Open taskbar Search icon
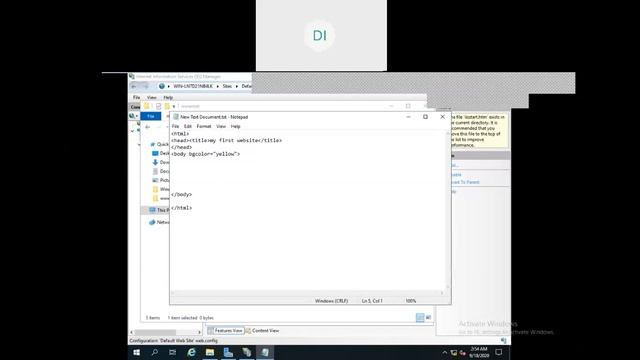 pos(155,352)
